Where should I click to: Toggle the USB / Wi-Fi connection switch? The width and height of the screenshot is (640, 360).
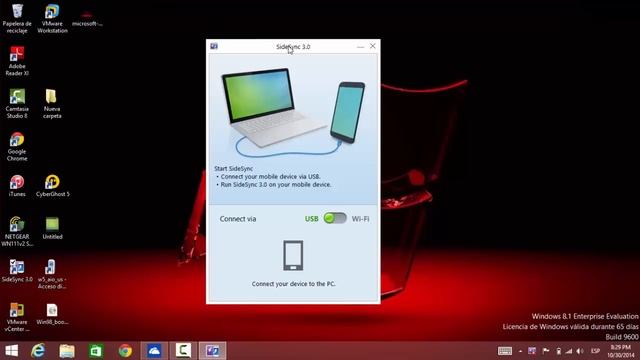335,218
